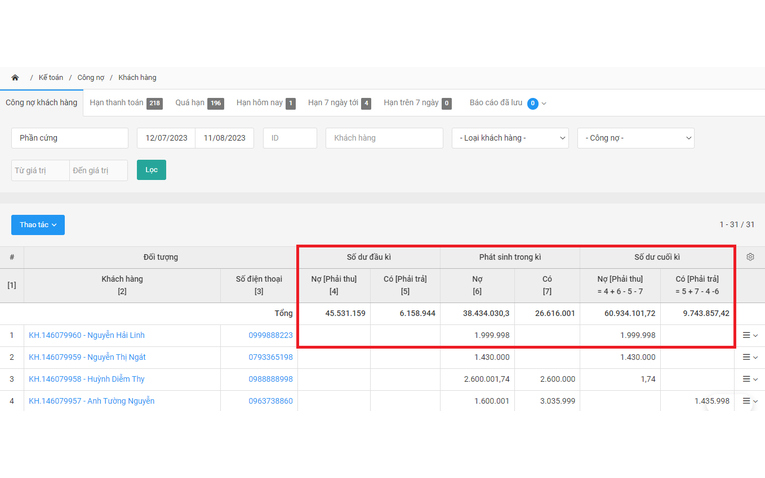The width and height of the screenshot is (765, 478).
Task: Click the Số điện thoại column header
Action: 259,285
